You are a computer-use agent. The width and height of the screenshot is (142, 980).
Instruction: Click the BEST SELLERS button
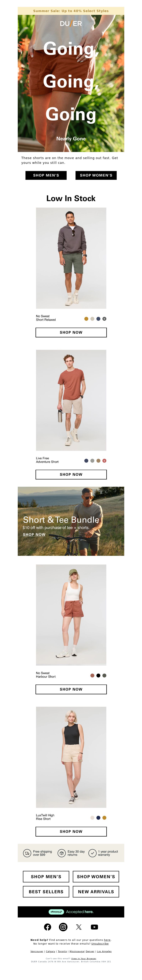(46, 892)
